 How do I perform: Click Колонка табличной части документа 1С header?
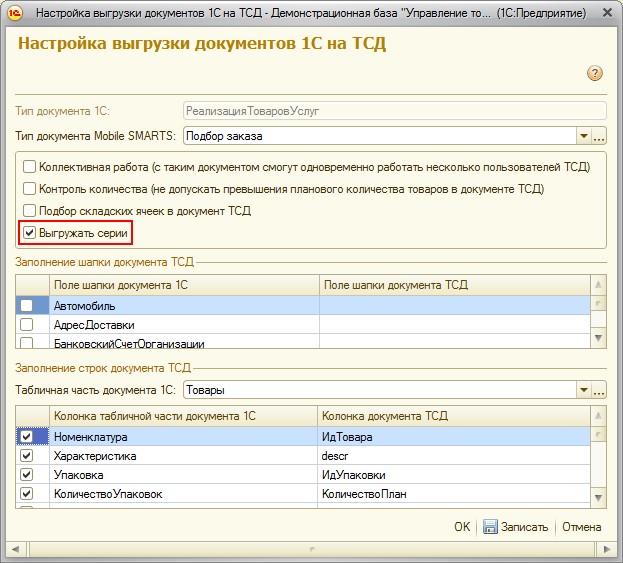tap(183, 416)
